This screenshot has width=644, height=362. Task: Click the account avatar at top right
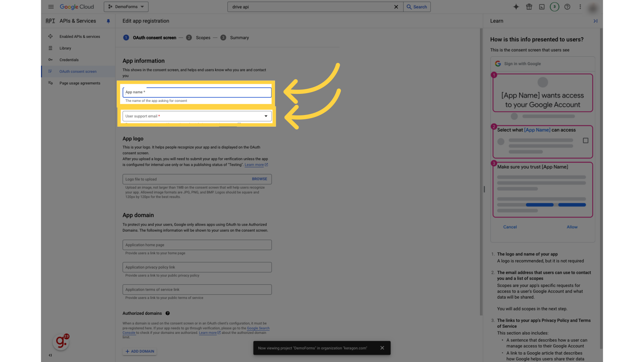click(x=593, y=8)
